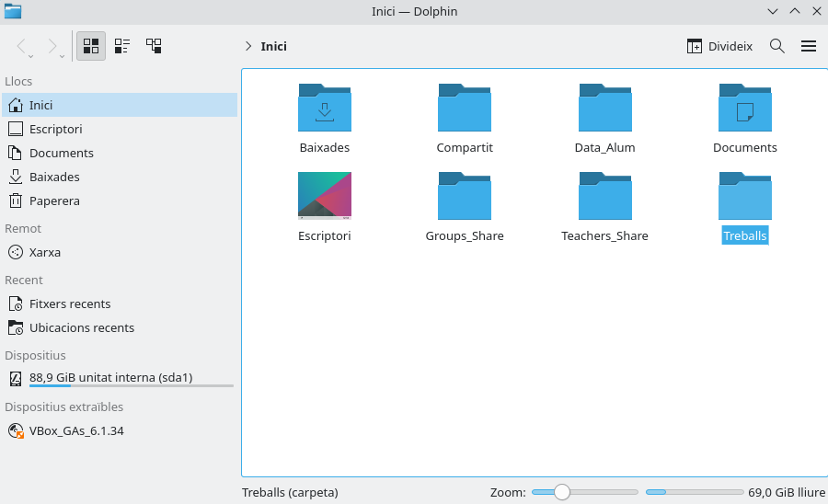Open Paperera in the places sidebar
Screen dimensions: 828x504
point(54,200)
